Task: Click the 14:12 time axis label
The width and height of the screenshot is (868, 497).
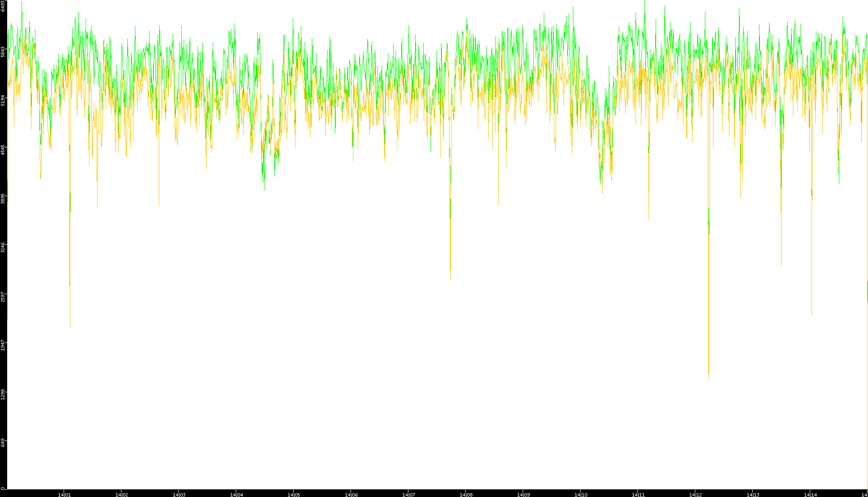Action: click(x=695, y=494)
